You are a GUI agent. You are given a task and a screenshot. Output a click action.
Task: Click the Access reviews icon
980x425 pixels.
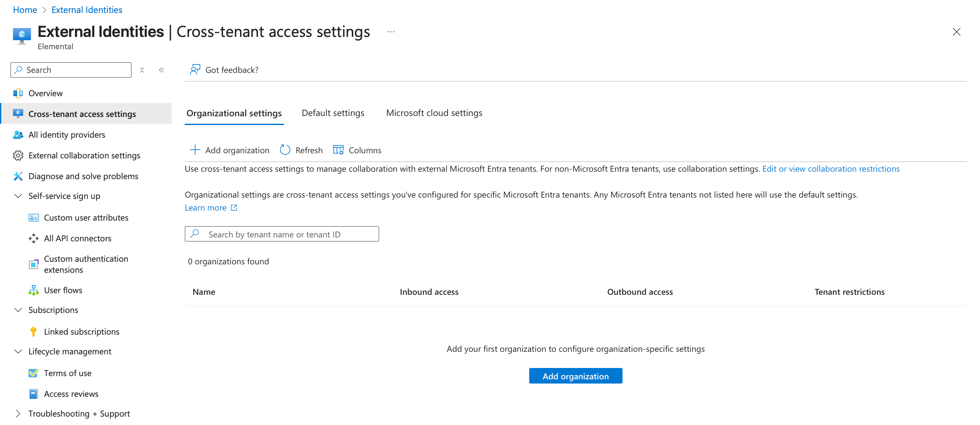point(33,394)
